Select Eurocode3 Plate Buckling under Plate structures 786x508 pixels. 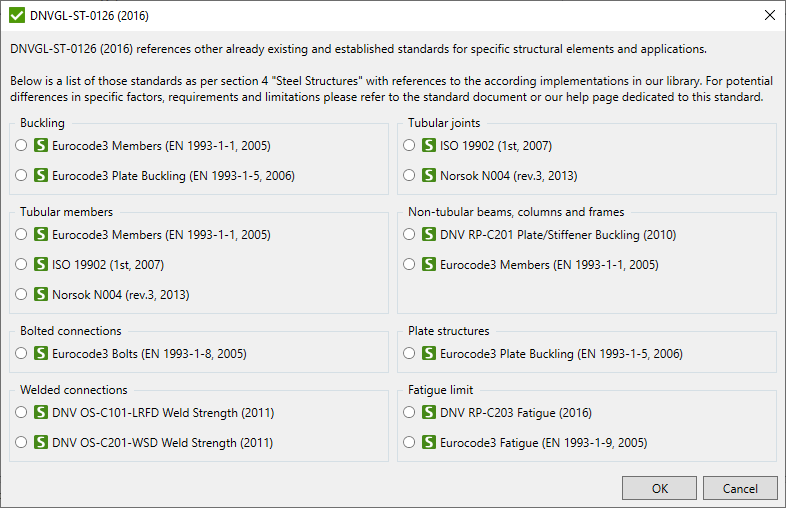pos(410,354)
